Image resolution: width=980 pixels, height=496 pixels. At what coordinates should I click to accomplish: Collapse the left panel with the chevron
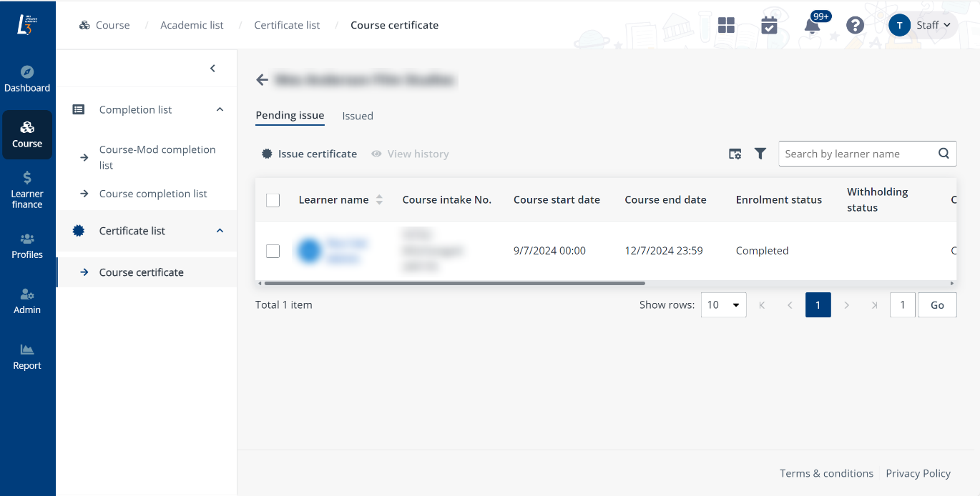tap(212, 68)
